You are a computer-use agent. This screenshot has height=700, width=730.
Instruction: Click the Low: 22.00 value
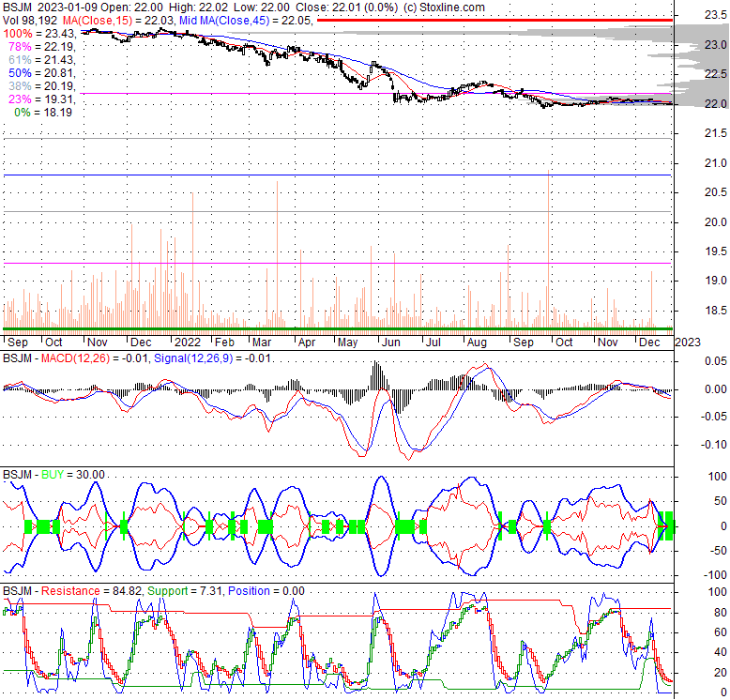(x=261, y=8)
